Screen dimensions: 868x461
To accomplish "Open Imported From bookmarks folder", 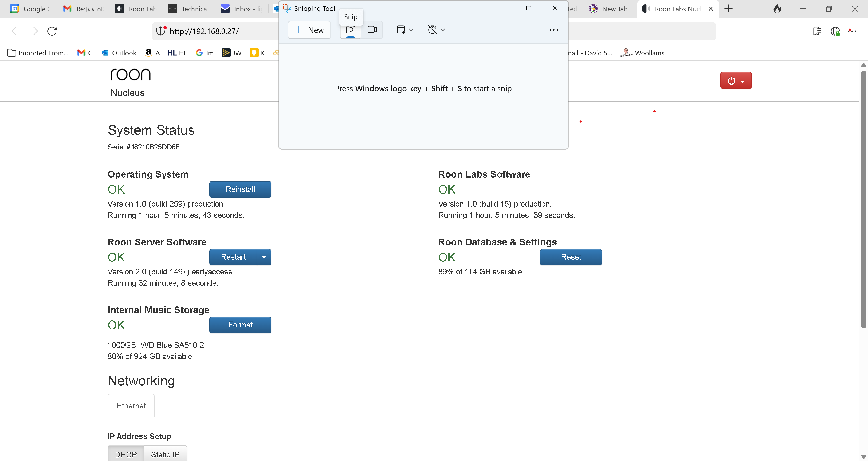I will (38, 53).
